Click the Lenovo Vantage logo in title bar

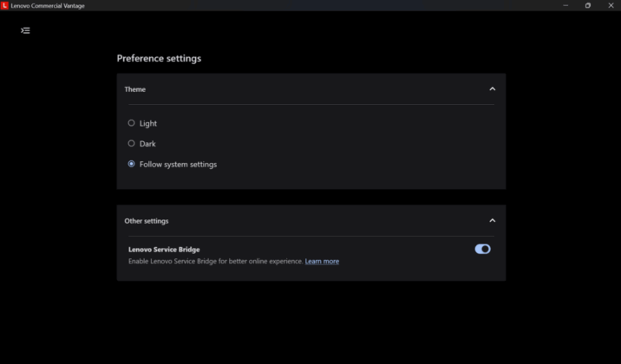point(4,5)
